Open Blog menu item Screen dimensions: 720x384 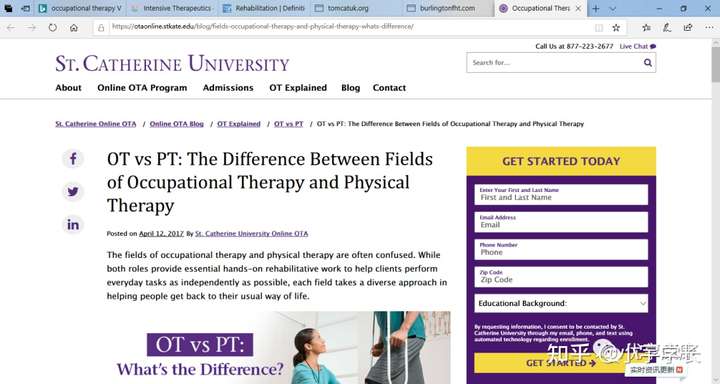[x=350, y=88]
